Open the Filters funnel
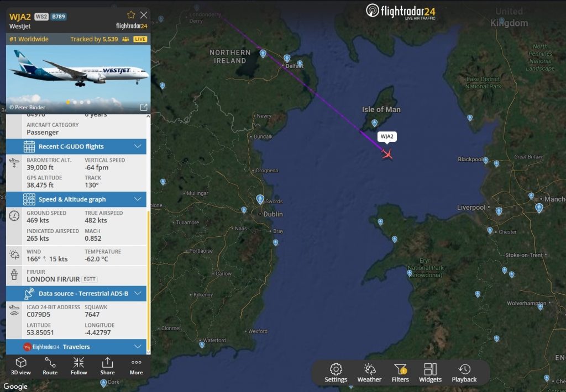 point(400,373)
